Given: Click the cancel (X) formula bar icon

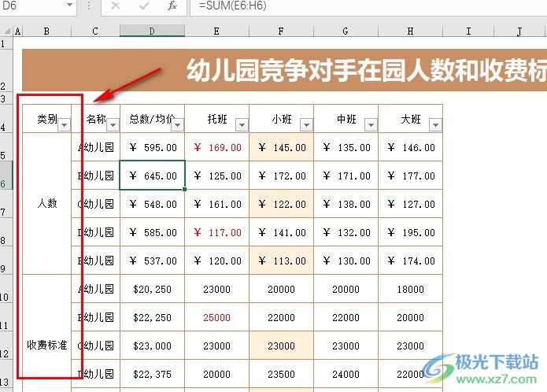Looking at the screenshot, I should [116, 6].
